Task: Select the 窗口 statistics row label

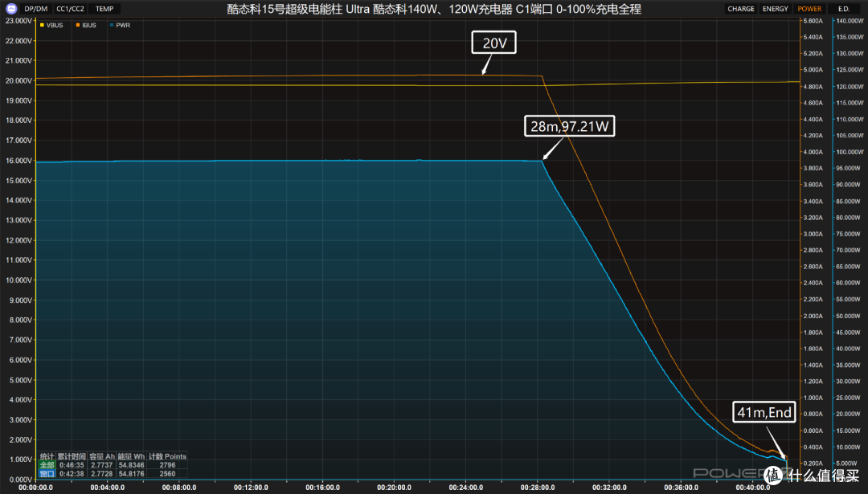Action: click(47, 474)
